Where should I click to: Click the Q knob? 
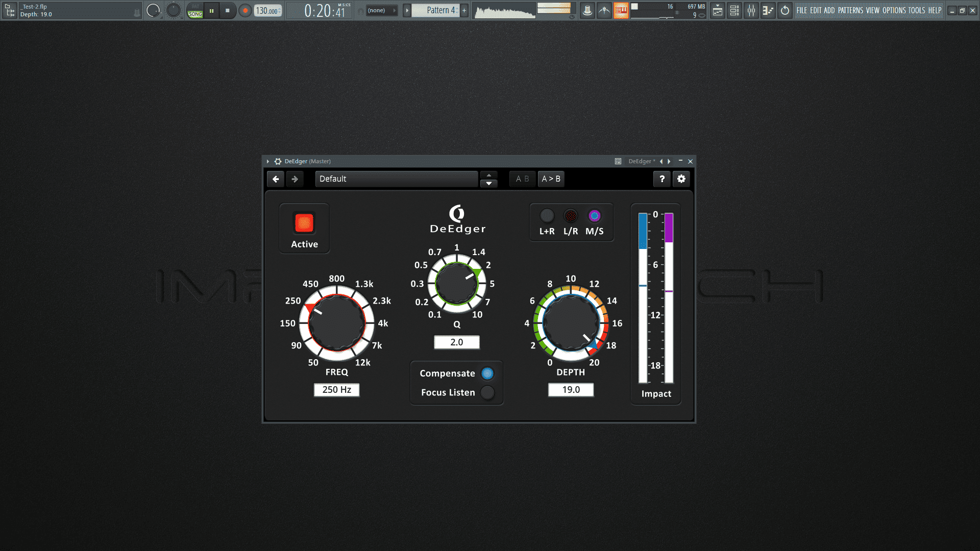[x=456, y=284]
